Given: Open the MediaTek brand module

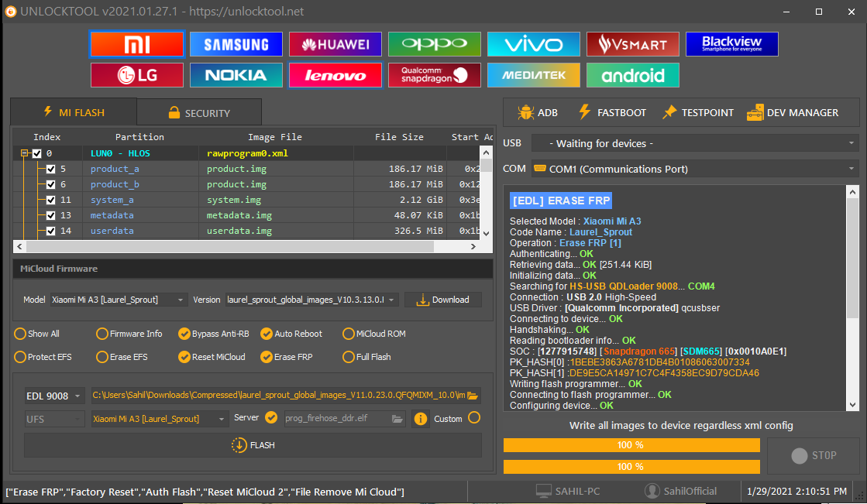Looking at the screenshot, I should [534, 75].
